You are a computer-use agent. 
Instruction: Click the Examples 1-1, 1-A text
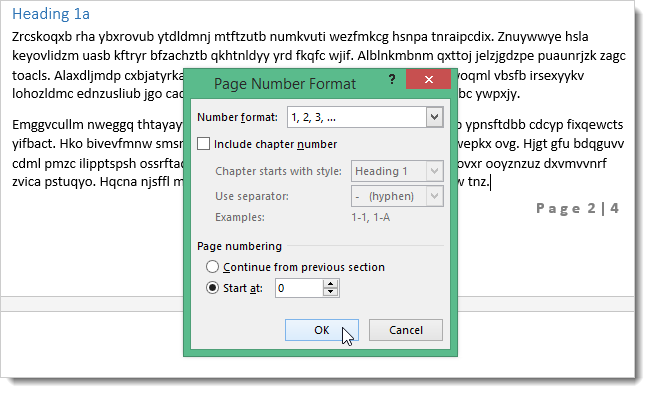click(x=371, y=217)
